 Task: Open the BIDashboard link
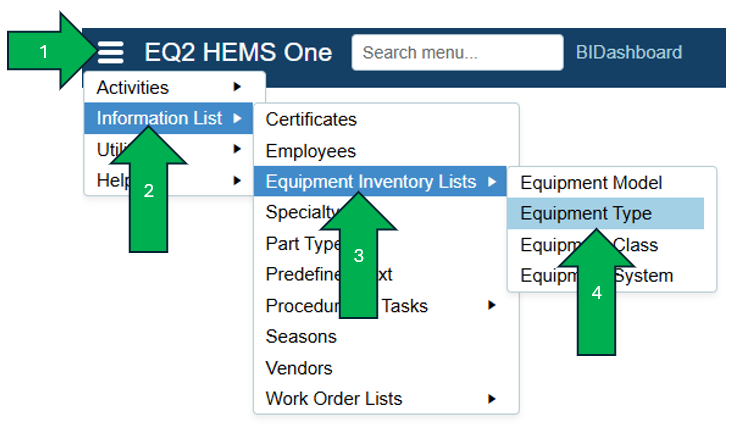click(629, 53)
